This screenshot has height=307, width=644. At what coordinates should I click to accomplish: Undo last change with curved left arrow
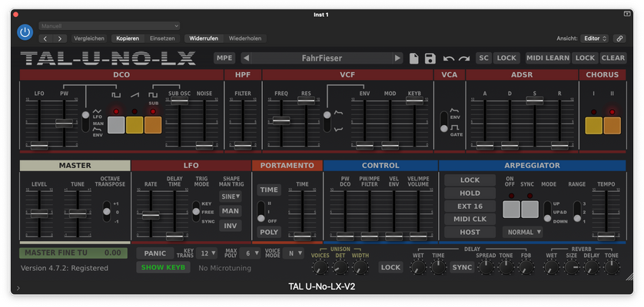click(449, 58)
